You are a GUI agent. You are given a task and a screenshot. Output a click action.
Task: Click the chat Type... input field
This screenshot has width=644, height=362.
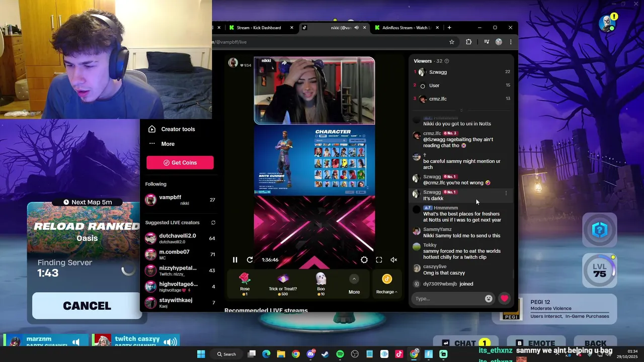point(448,299)
